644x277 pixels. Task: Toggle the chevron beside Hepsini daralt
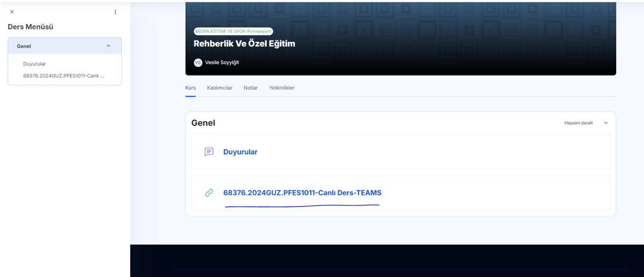pyautogui.click(x=606, y=123)
